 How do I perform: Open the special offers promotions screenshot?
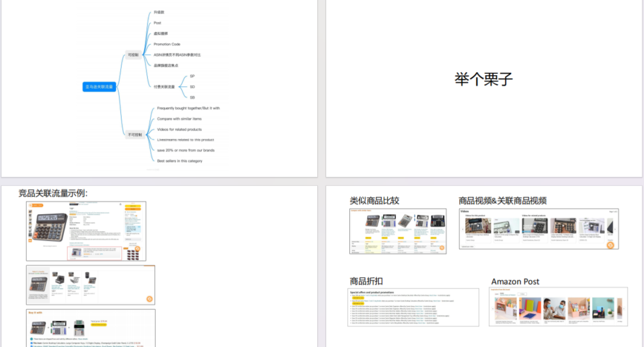click(413, 307)
